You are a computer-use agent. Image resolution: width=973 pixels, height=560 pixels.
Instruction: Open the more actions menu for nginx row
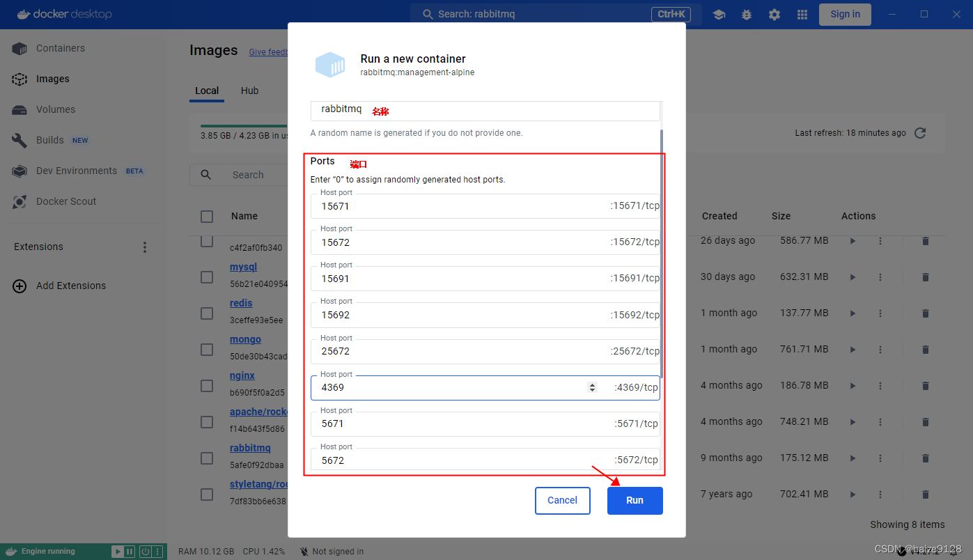pyautogui.click(x=880, y=386)
